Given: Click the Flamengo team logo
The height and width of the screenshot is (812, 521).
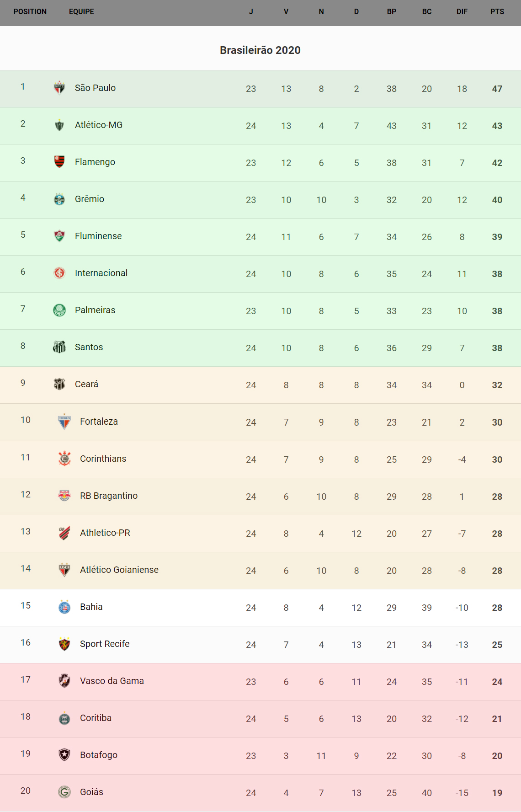Looking at the screenshot, I should click(59, 161).
